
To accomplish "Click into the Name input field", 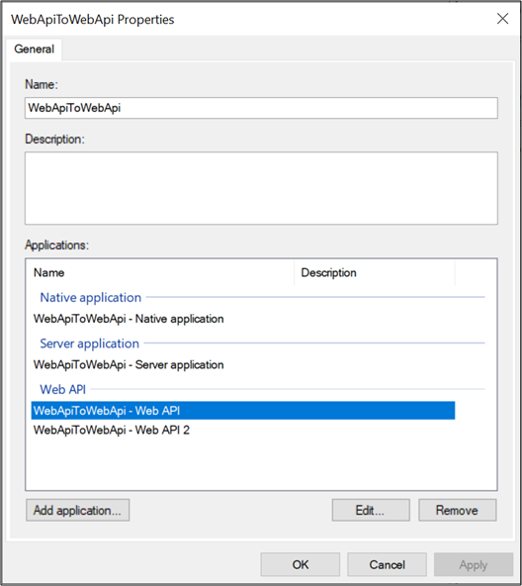I will [x=261, y=108].
